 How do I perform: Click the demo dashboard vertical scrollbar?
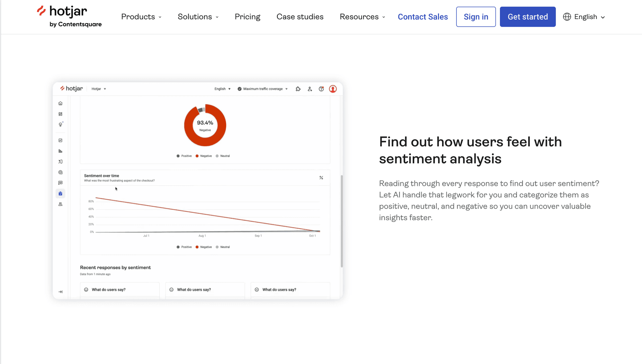tap(342, 221)
